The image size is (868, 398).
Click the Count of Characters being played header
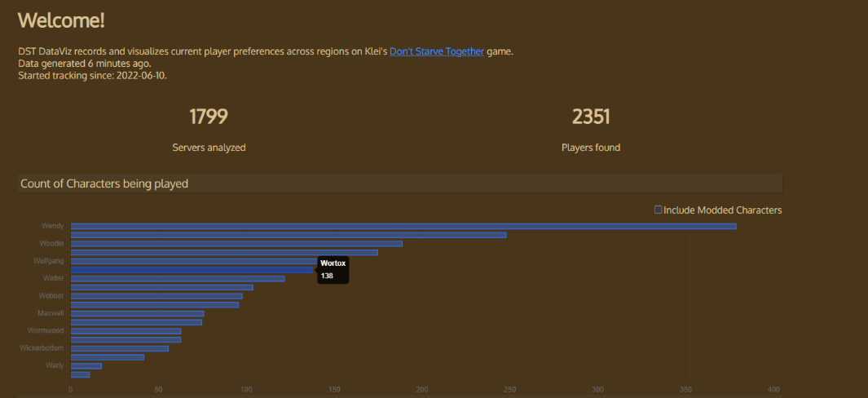104,184
